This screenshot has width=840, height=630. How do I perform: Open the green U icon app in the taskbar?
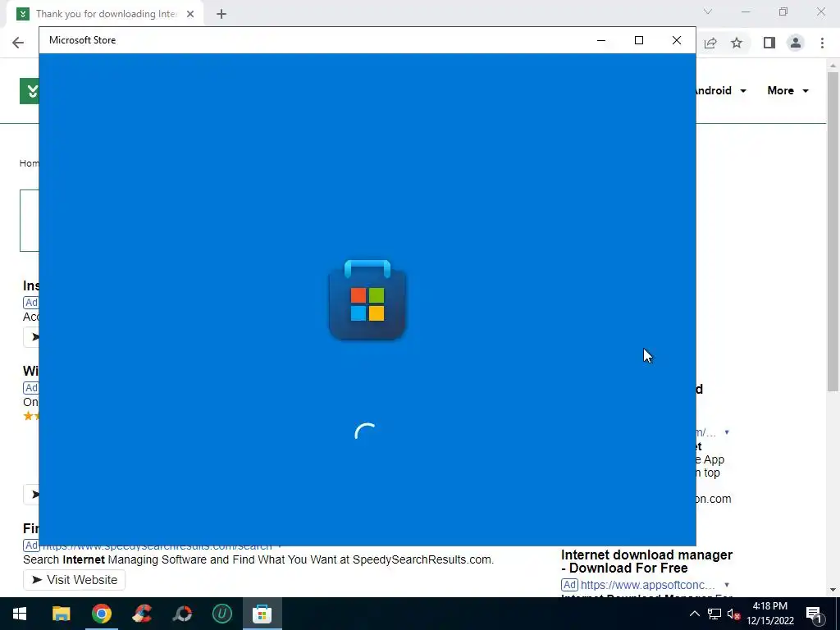[222, 614]
